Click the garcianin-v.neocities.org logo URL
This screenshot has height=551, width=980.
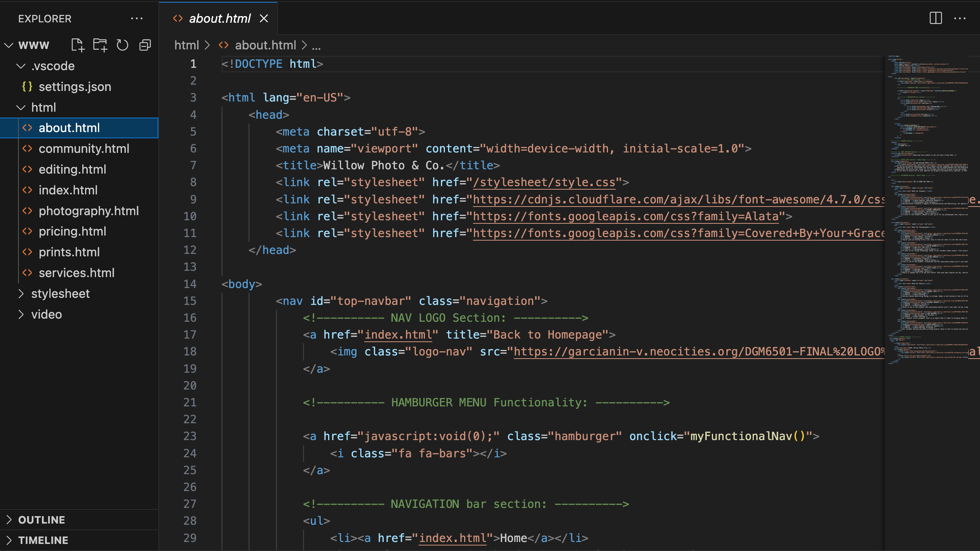pyautogui.click(x=699, y=352)
